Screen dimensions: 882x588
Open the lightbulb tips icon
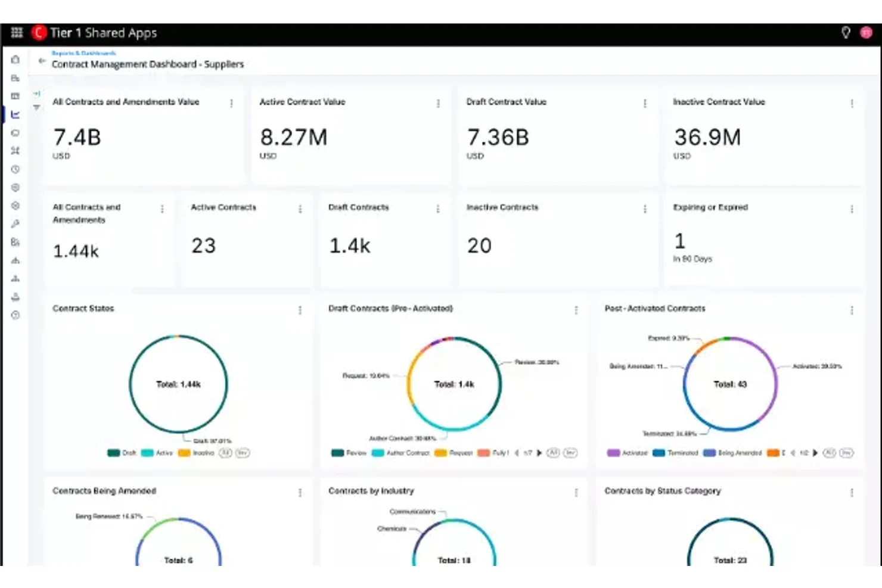[846, 33]
